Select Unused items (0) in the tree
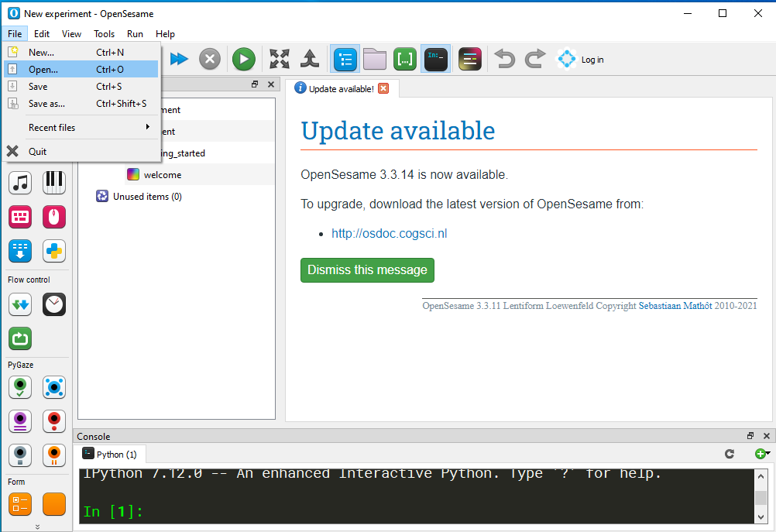 pos(147,197)
